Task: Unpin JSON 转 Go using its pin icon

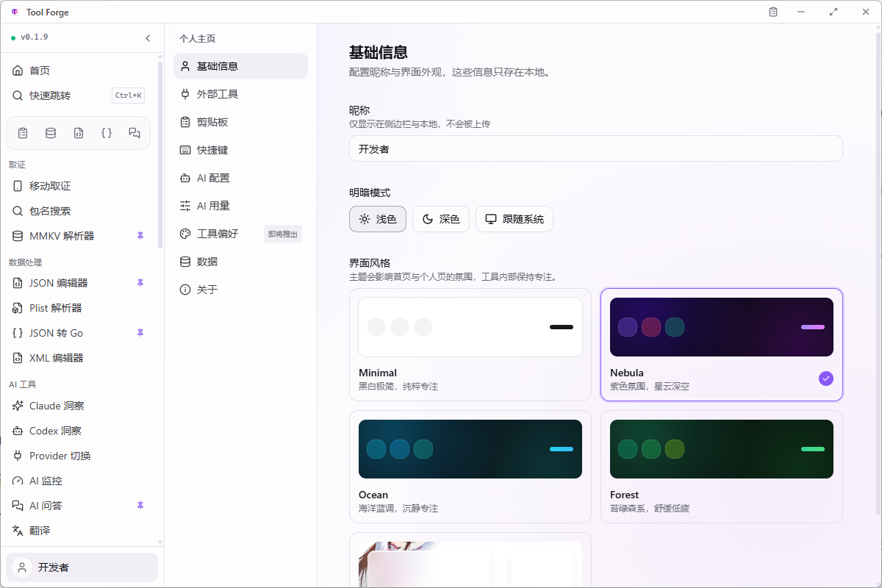Action: [140, 333]
